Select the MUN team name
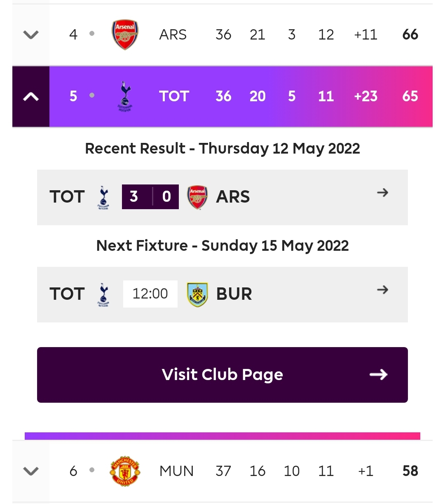445x504 pixels. pyautogui.click(x=176, y=471)
